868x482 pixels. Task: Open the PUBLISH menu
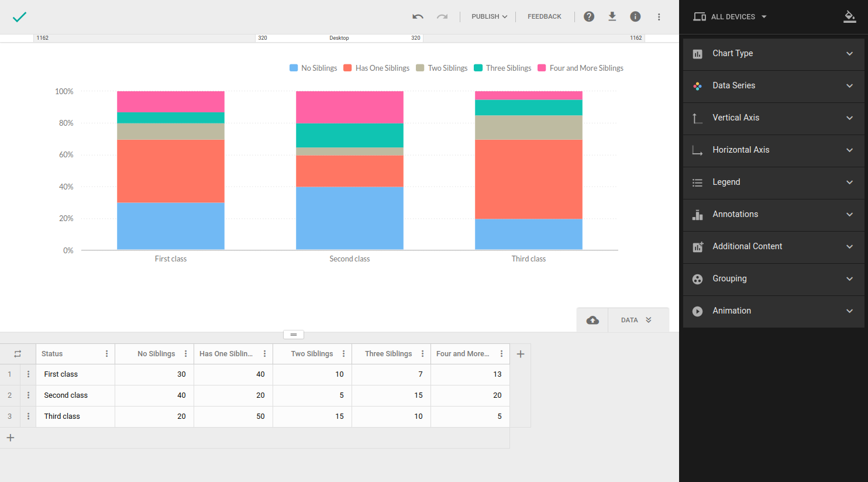(489, 17)
